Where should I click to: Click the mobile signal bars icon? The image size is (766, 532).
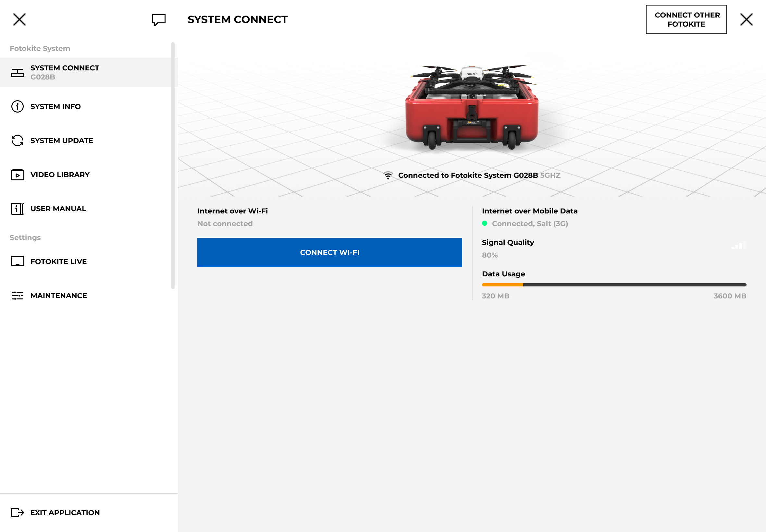click(x=739, y=246)
